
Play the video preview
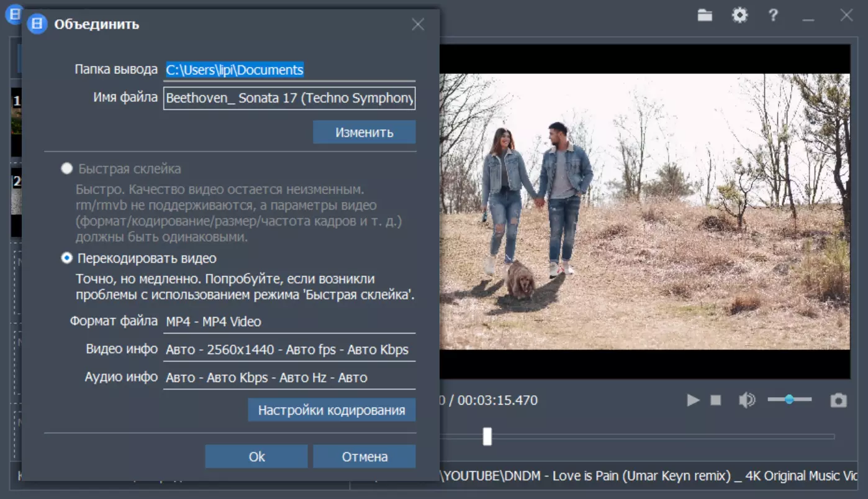coord(693,400)
